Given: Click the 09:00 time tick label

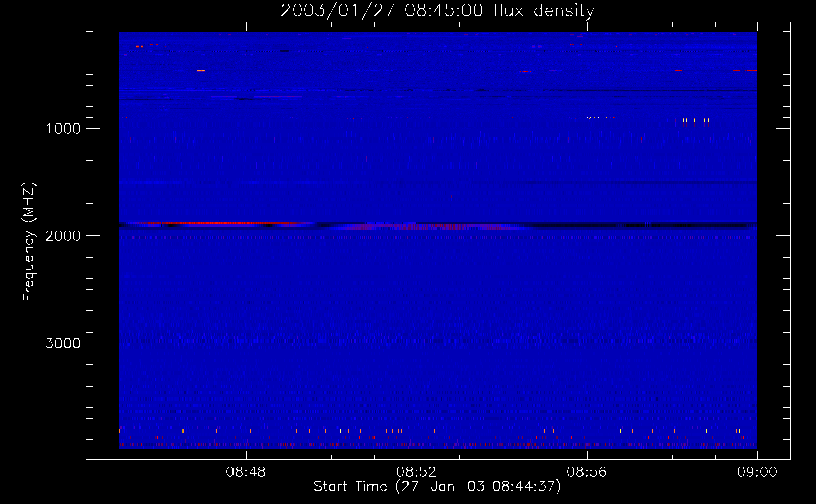Looking at the screenshot, I should click(x=757, y=472).
